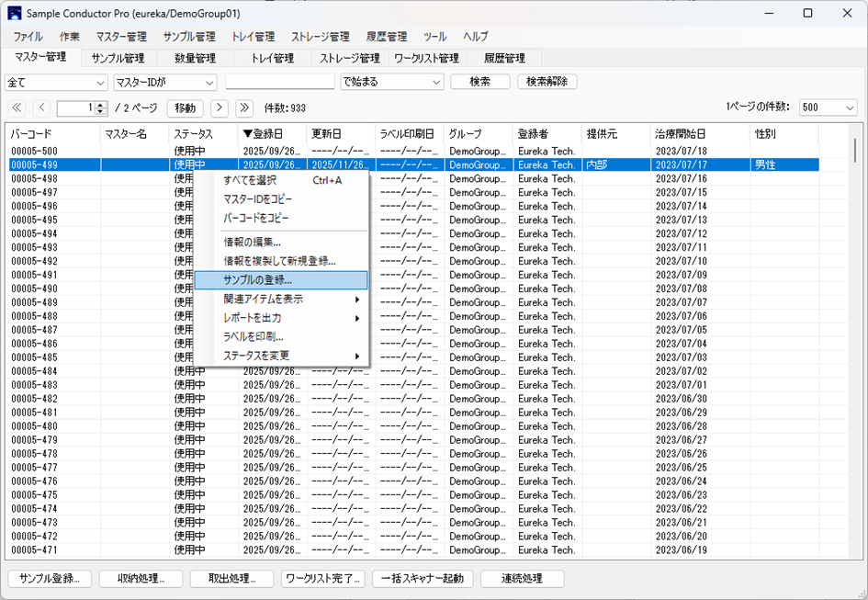Switch to the トレイ管理 tab

click(x=272, y=58)
